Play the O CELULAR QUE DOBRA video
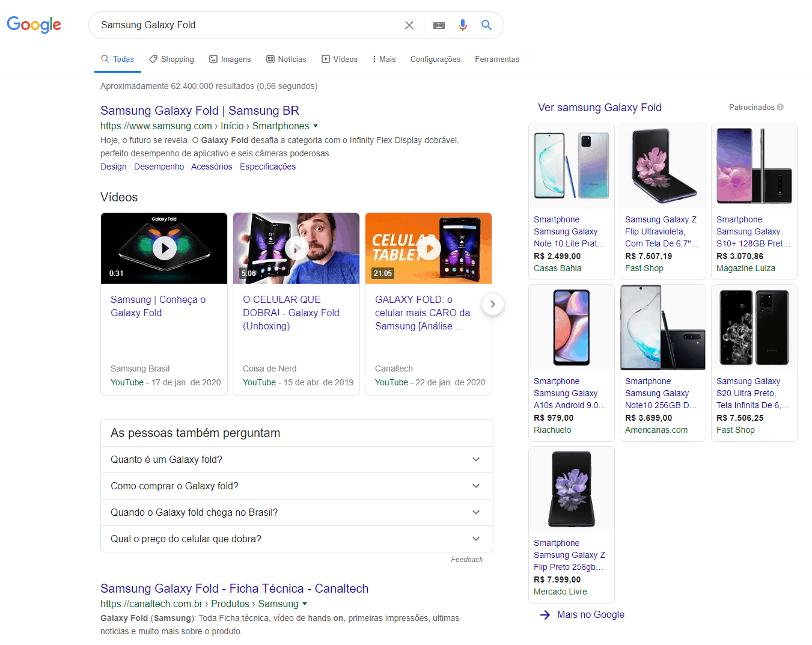Screen dimensions: 812x645 (x=296, y=248)
